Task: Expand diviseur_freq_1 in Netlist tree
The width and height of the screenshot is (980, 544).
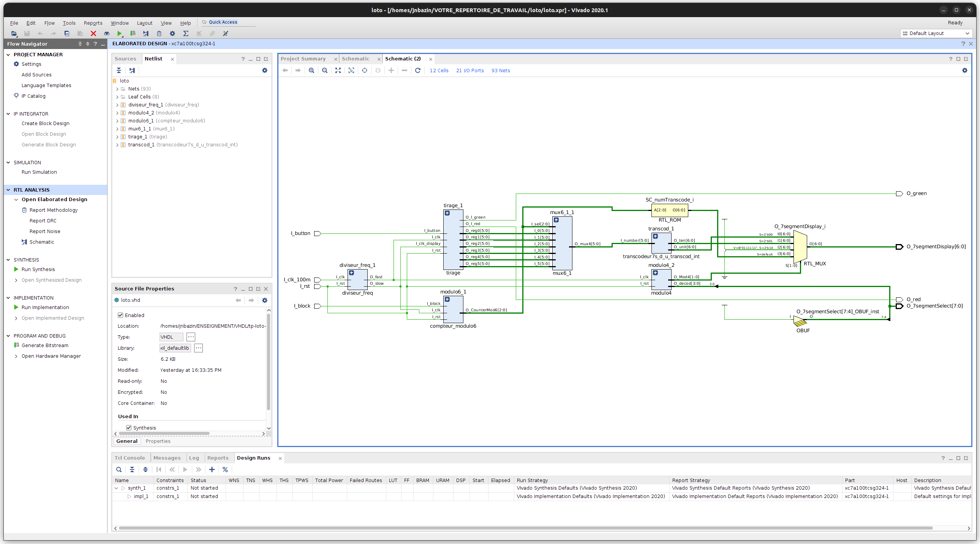Action: [x=117, y=105]
